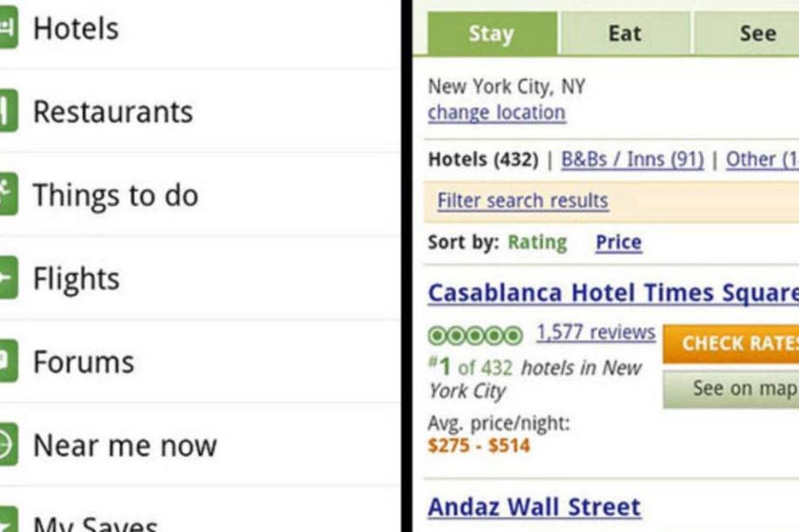The image size is (799, 532).
Task: Expand Filter search results
Action: [522, 201]
